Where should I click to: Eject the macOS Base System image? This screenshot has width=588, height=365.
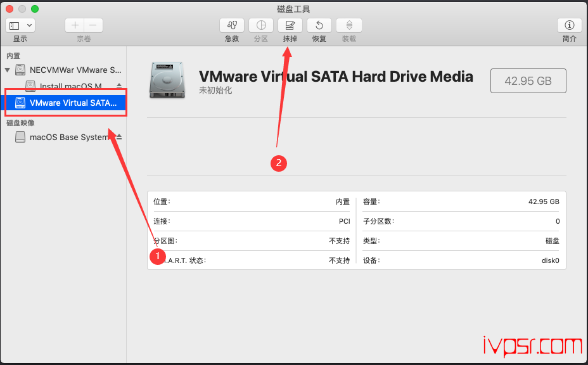119,138
